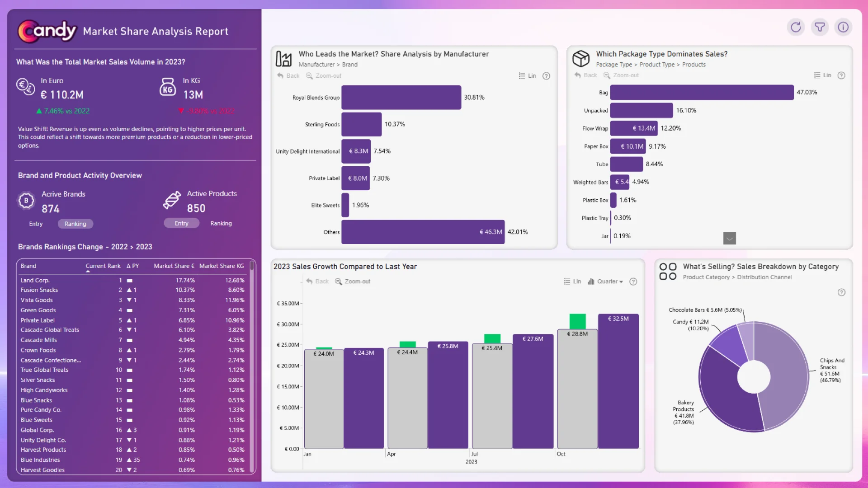Image resolution: width=868 pixels, height=488 pixels.
Task: Click the refresh icon in top right
Action: tap(796, 27)
